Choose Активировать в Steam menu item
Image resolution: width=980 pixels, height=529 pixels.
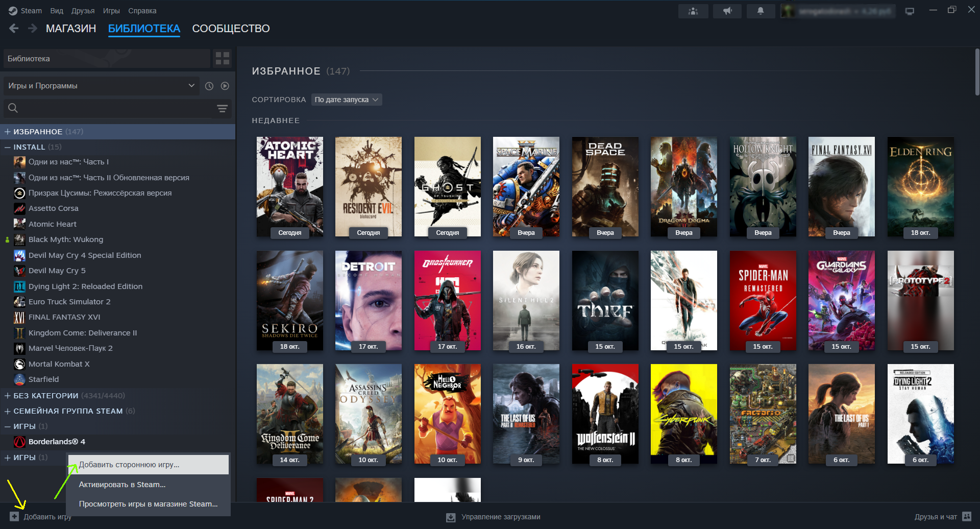(x=122, y=485)
